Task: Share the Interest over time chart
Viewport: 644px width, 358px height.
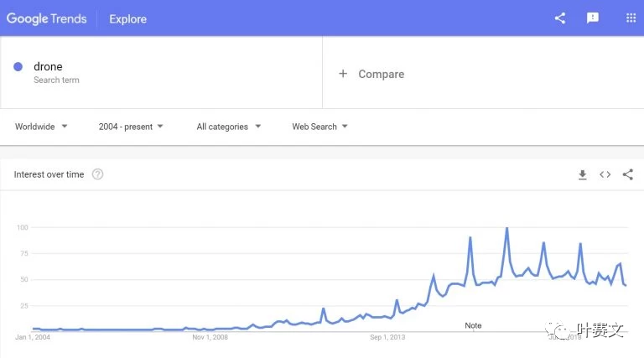Action: click(627, 174)
